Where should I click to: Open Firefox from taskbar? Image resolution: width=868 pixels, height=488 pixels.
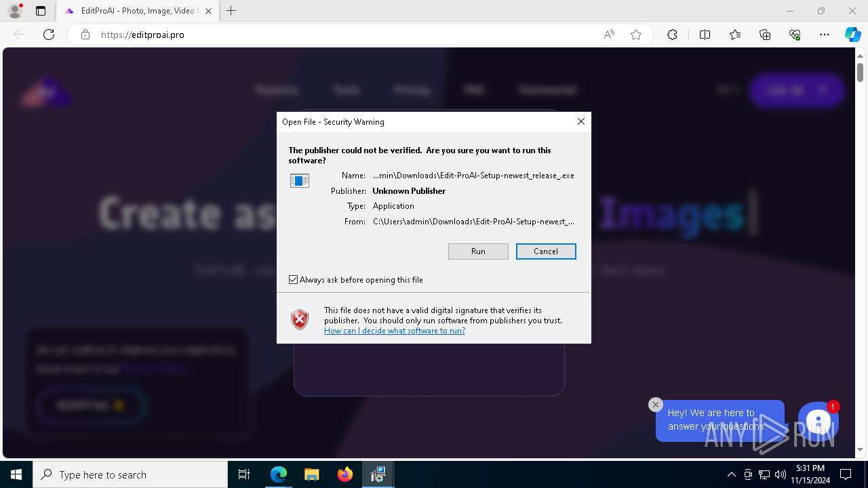tap(345, 474)
